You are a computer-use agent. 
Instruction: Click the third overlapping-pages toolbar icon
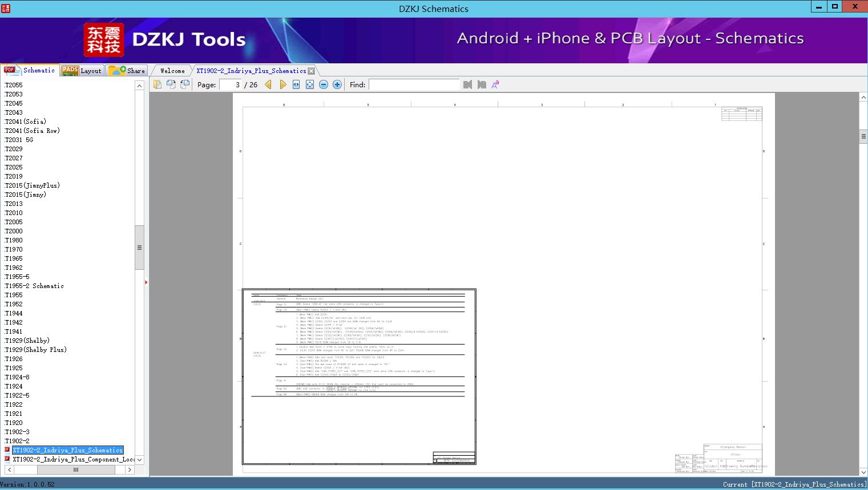[x=185, y=84]
